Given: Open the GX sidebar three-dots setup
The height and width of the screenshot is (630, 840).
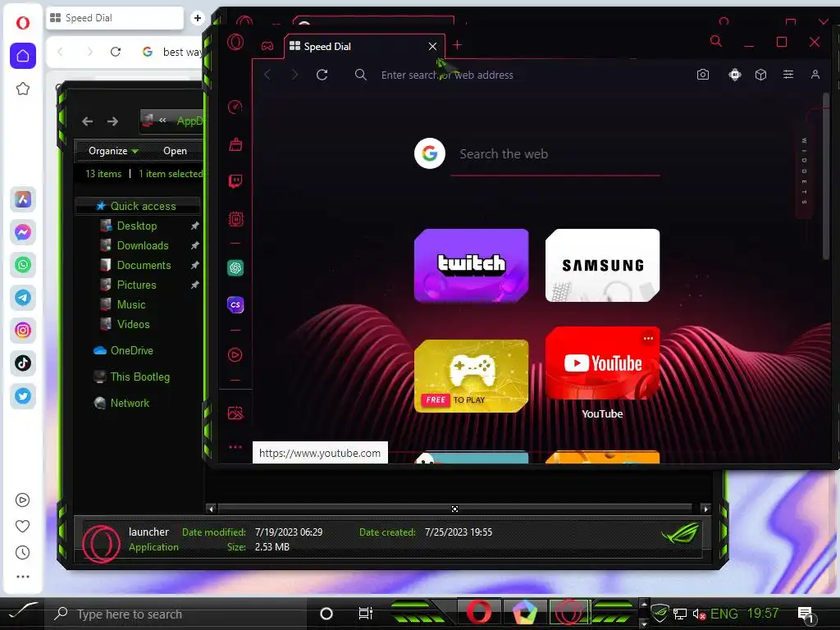Looking at the screenshot, I should coord(235,447).
